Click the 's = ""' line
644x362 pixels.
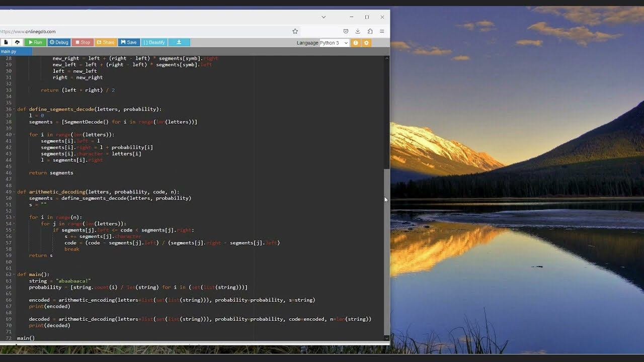38,205
